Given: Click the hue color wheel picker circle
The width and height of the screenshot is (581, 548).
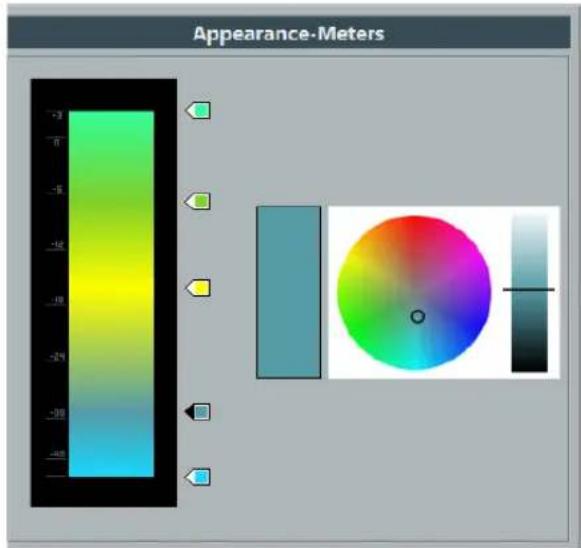Looking at the screenshot, I should 414,293.
